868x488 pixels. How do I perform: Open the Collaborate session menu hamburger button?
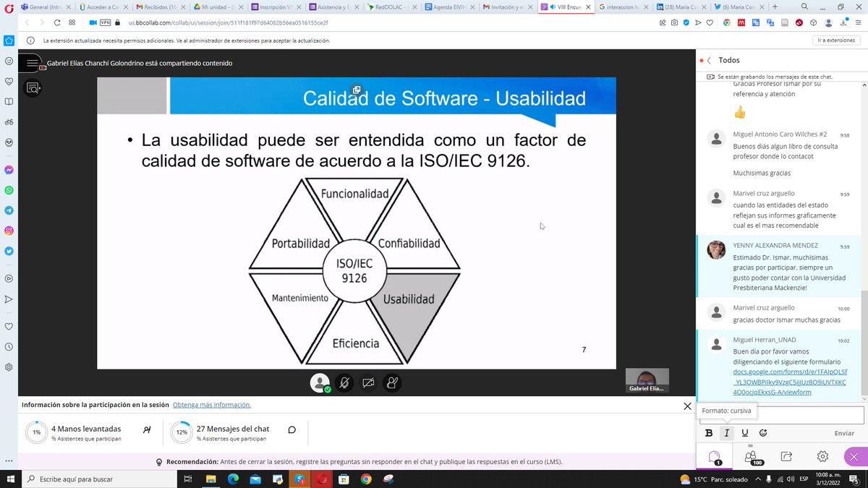(x=33, y=63)
